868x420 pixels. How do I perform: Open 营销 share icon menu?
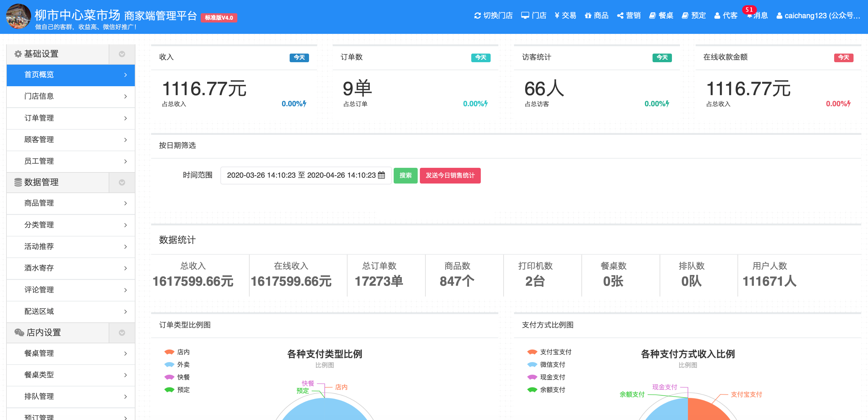620,15
